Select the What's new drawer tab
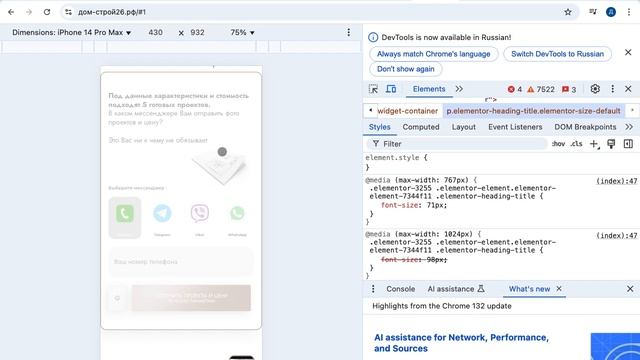640x360 pixels. click(x=529, y=289)
